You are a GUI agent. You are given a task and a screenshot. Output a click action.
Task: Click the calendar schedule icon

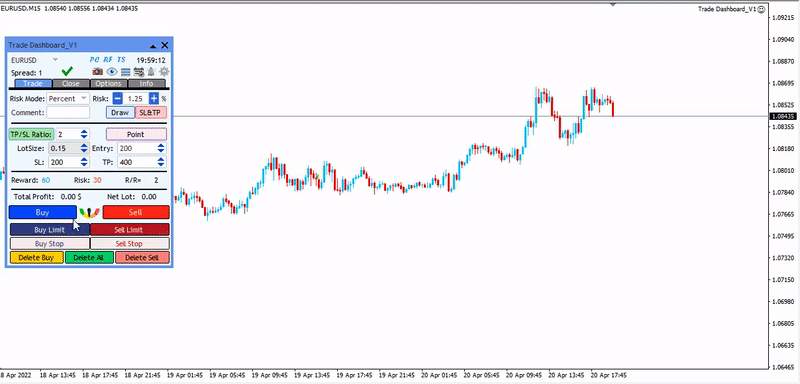pyautogui.click(x=139, y=72)
